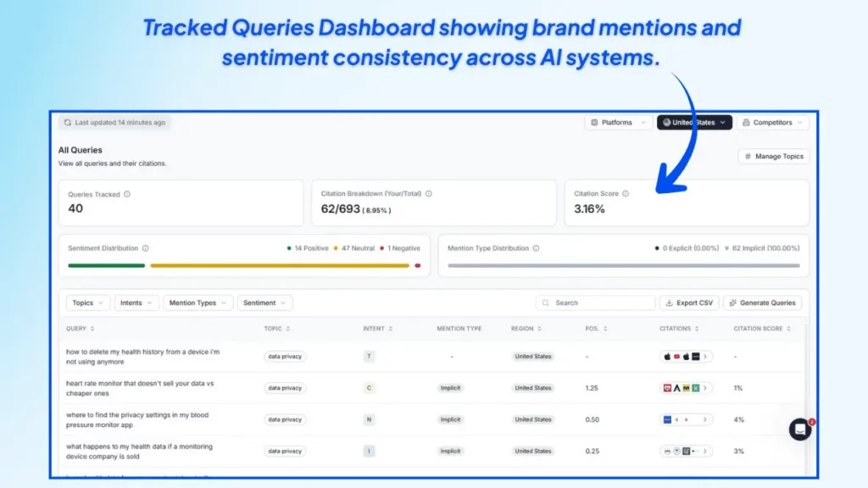Click the 1 Negative legend item
Image resolution: width=868 pixels, height=488 pixels.
click(400, 248)
